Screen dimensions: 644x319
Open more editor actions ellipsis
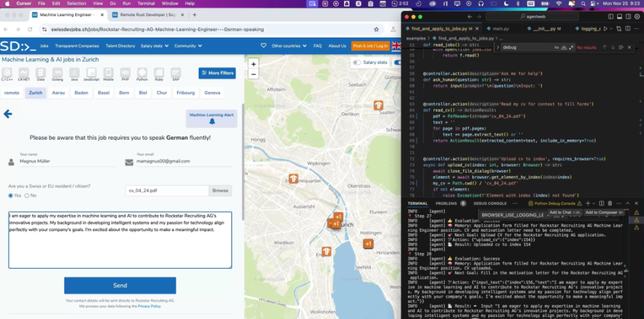637,28
